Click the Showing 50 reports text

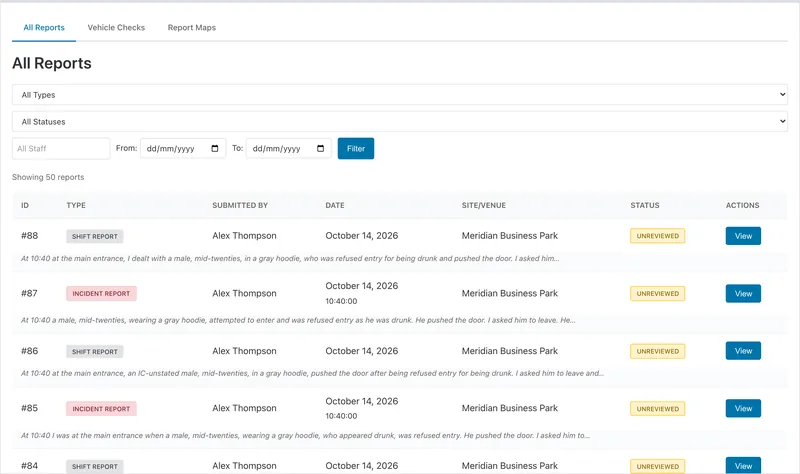coord(48,177)
